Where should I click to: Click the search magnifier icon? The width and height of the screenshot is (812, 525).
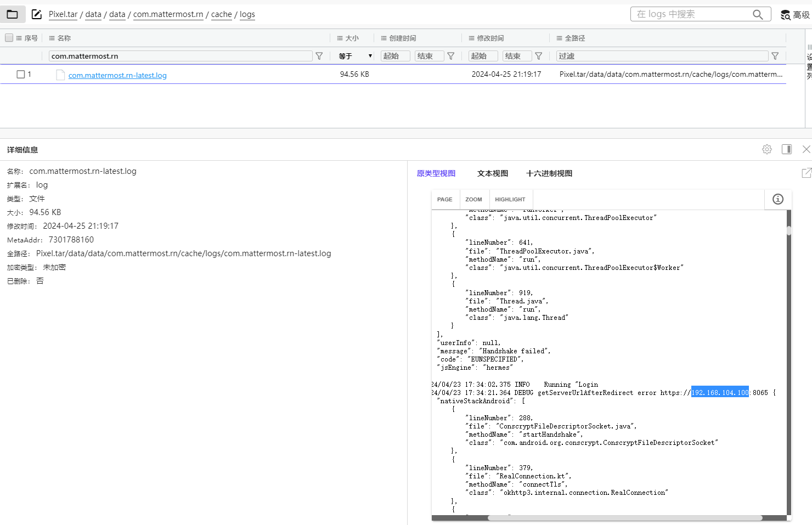coord(758,14)
